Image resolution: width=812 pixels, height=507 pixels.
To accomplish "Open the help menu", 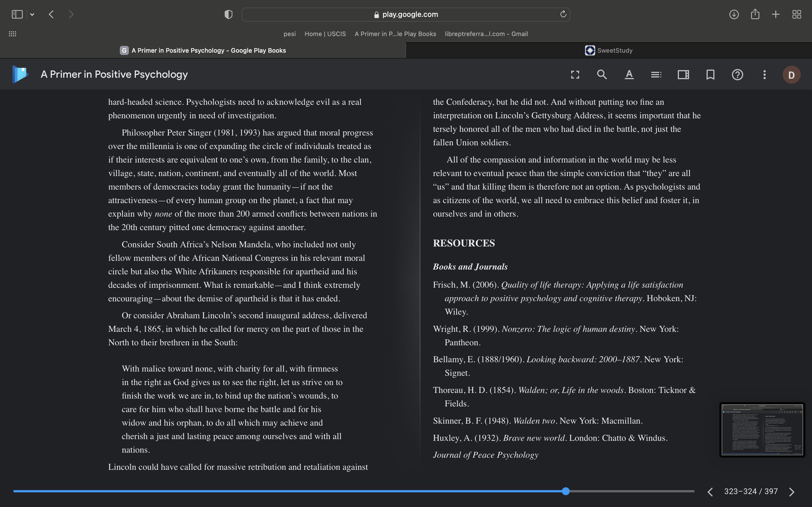I will click(x=738, y=74).
